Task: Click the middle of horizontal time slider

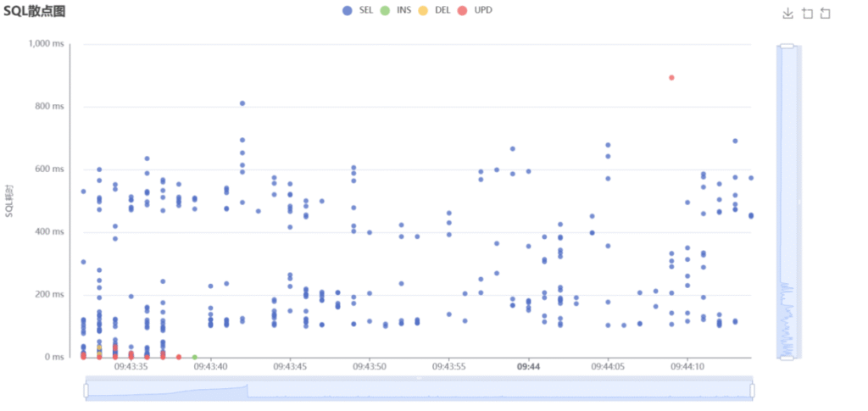Action: click(x=419, y=390)
